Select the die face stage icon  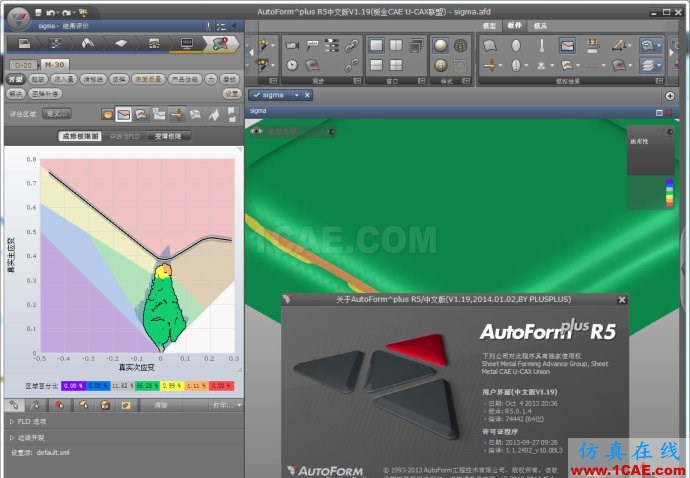click(88, 44)
